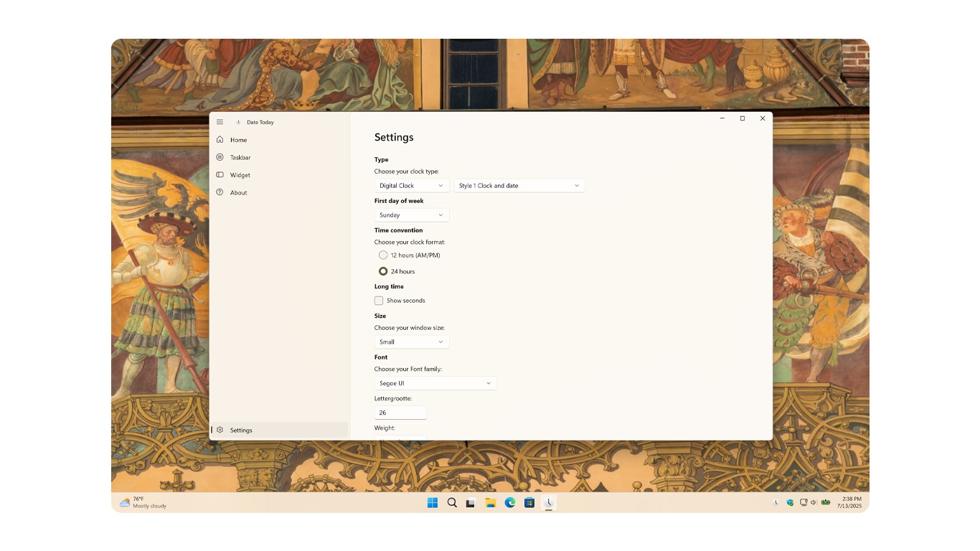Open the Taskbar page in sidebar
This screenshot has width=980, height=551.
point(279,157)
